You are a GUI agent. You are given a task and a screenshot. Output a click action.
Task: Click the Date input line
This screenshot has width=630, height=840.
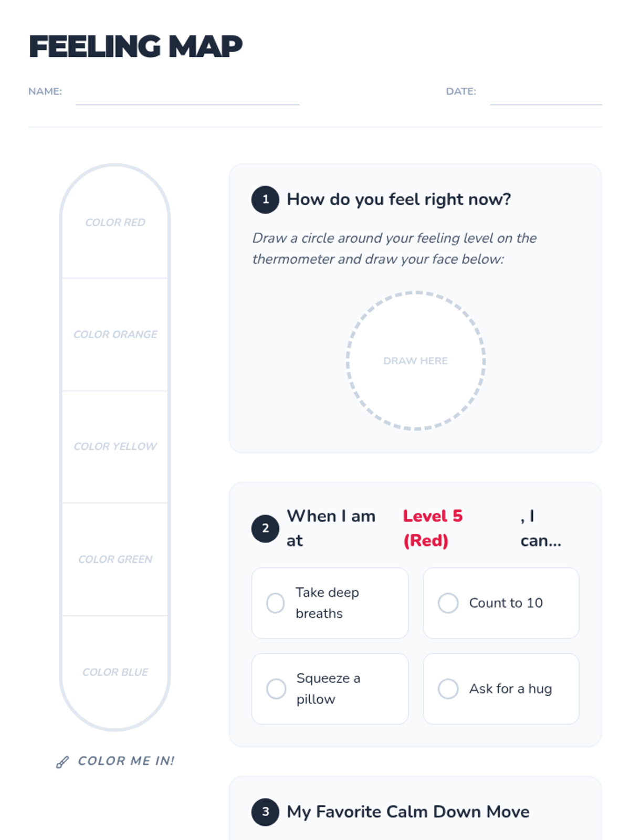coord(546,96)
